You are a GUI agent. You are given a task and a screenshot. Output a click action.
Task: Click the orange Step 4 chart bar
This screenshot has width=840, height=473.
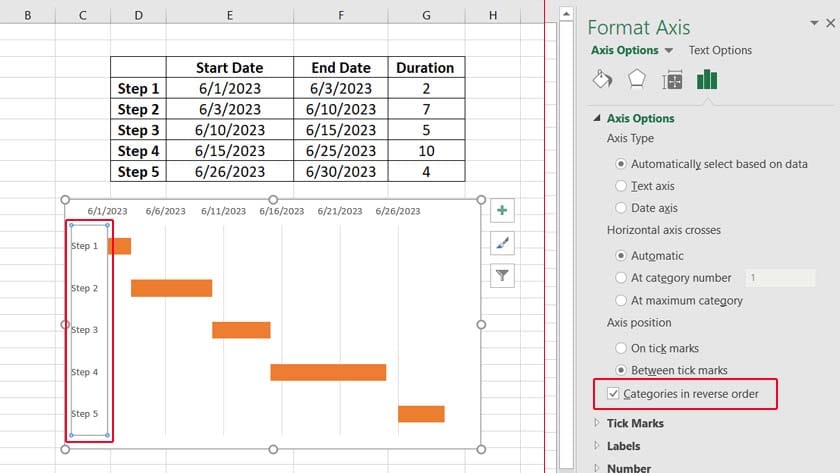click(328, 372)
